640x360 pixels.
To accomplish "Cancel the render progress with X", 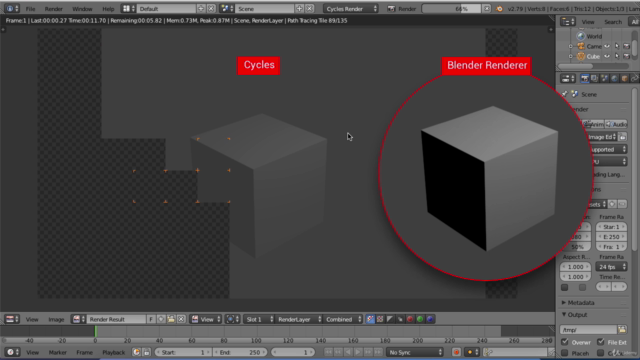I will 487,8.
